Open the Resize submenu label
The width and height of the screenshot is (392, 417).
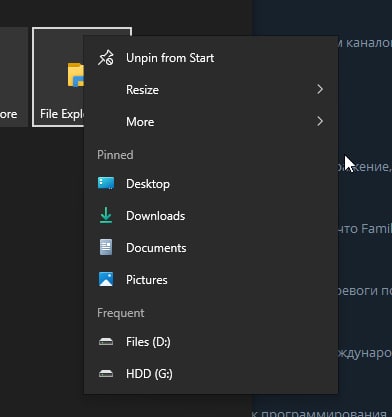[x=142, y=90]
